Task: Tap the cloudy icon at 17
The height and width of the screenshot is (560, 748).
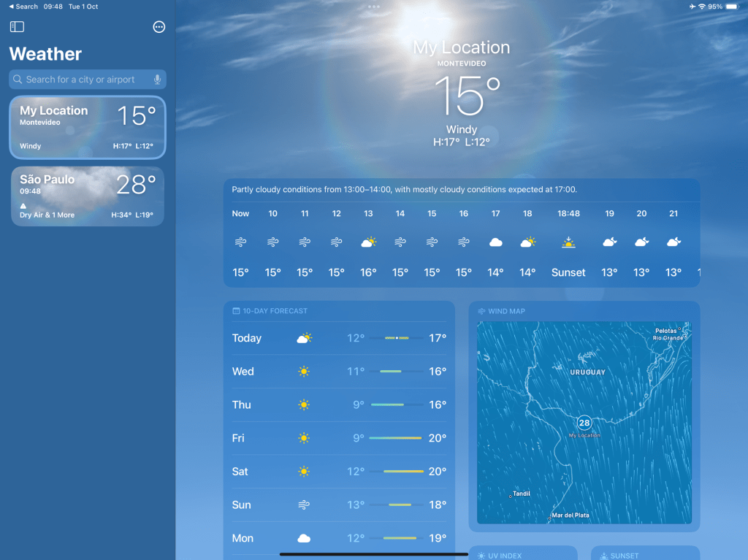Action: click(x=495, y=242)
